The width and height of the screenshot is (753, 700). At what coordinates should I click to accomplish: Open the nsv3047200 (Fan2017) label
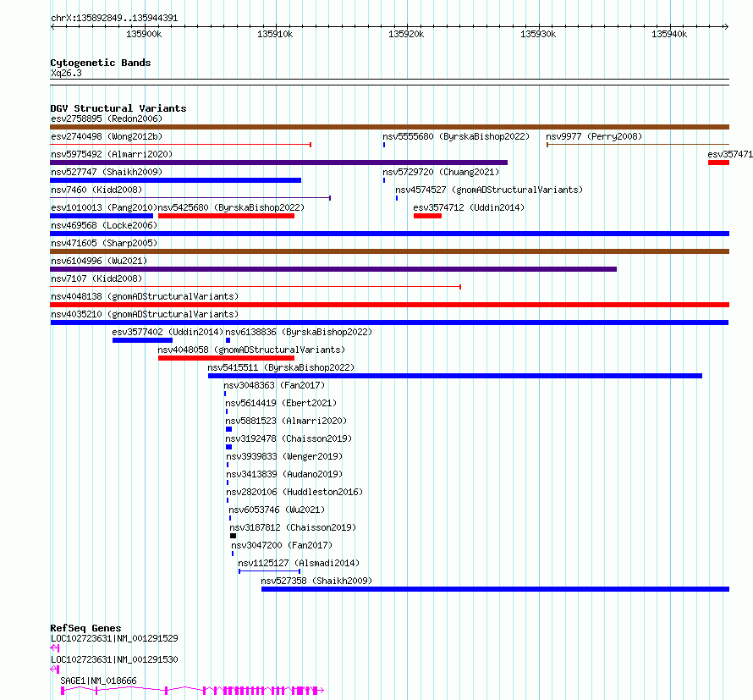pos(282,545)
